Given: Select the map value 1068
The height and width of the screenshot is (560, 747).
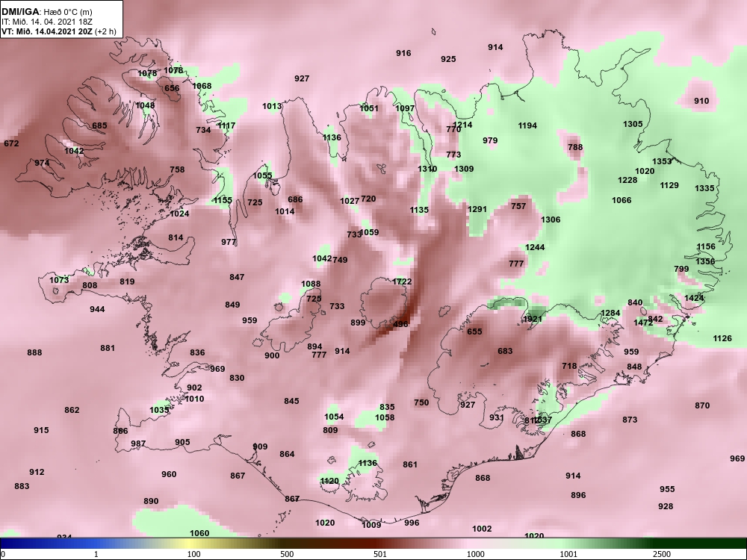Looking at the screenshot, I should tap(202, 86).
